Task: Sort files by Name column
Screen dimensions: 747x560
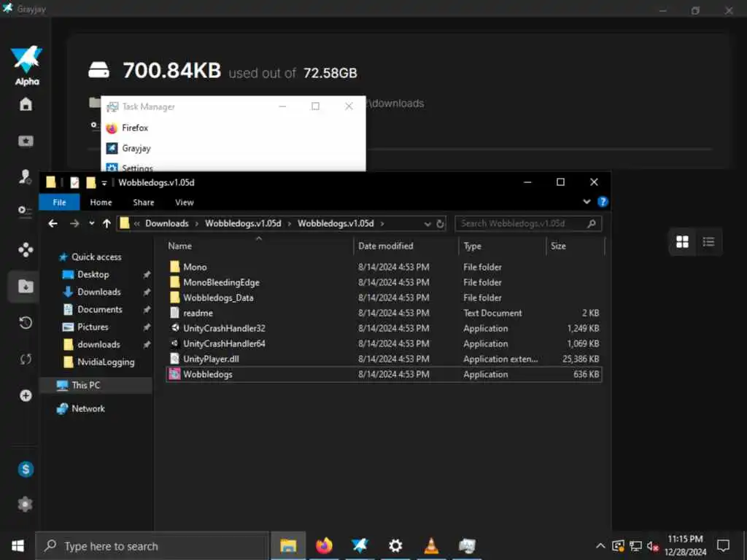Action: point(179,246)
